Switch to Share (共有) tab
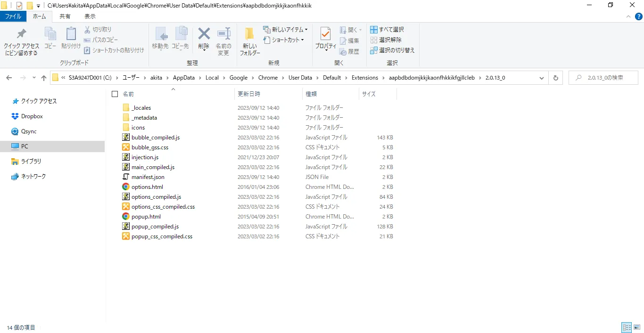Screen dimensions: 644x333 coord(65,16)
